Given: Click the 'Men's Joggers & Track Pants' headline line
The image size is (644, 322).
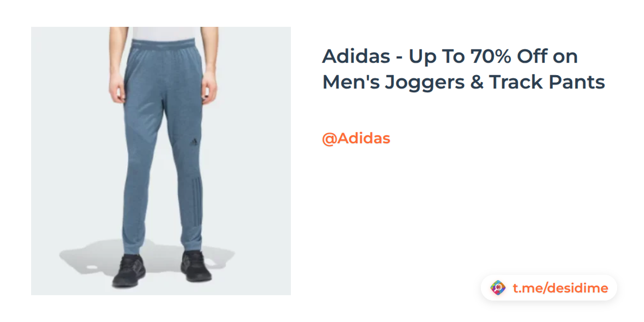Looking at the screenshot, I should tap(464, 82).
